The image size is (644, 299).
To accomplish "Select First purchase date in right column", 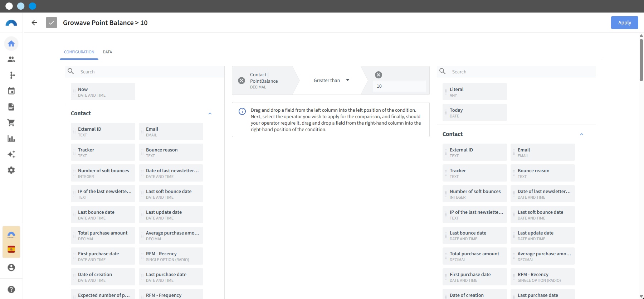I will pos(475,277).
